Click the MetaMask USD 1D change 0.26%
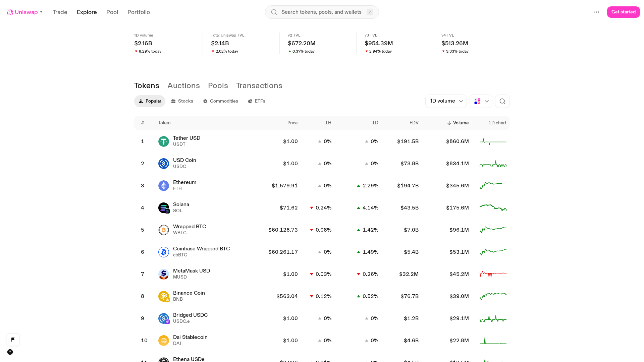Viewport: 644px width, 362px height. (x=368, y=274)
